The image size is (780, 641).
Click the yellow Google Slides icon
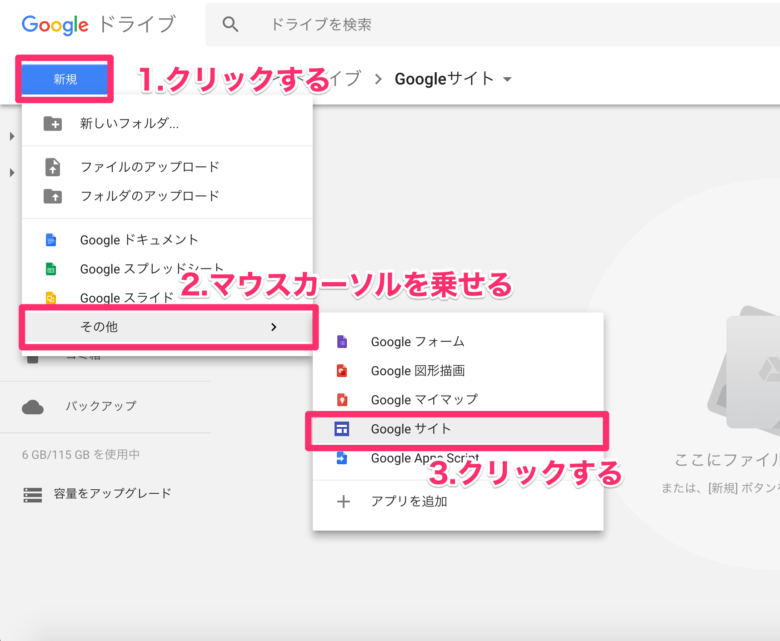coord(51,298)
